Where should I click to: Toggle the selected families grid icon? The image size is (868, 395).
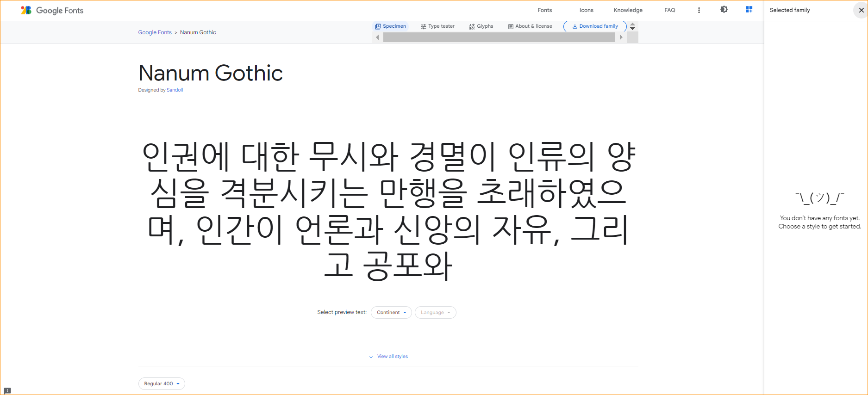pos(749,10)
